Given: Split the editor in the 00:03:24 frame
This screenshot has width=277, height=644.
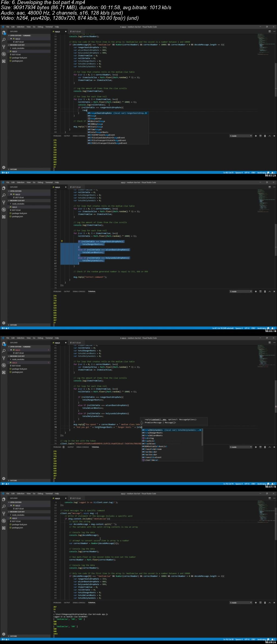Looking at the screenshot, I should pyautogui.click(x=269, y=31).
